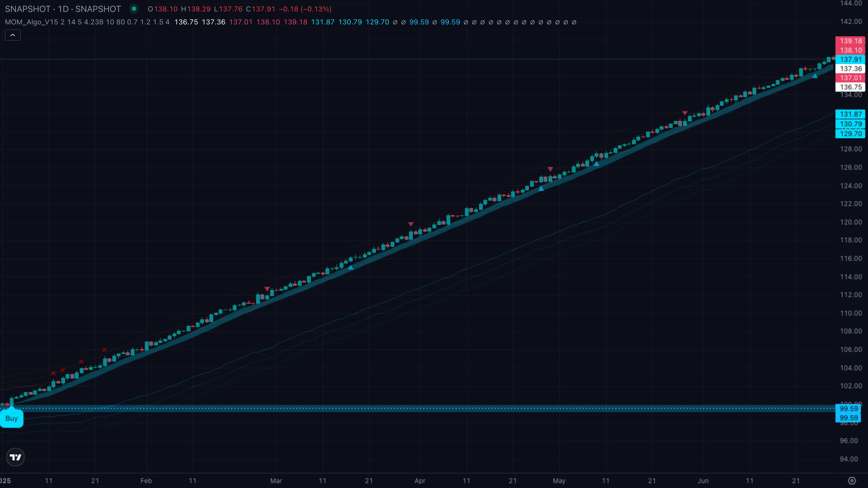This screenshot has width=868, height=488.
Task: Click the cyan 131.87 price axis label
Action: [x=850, y=114]
